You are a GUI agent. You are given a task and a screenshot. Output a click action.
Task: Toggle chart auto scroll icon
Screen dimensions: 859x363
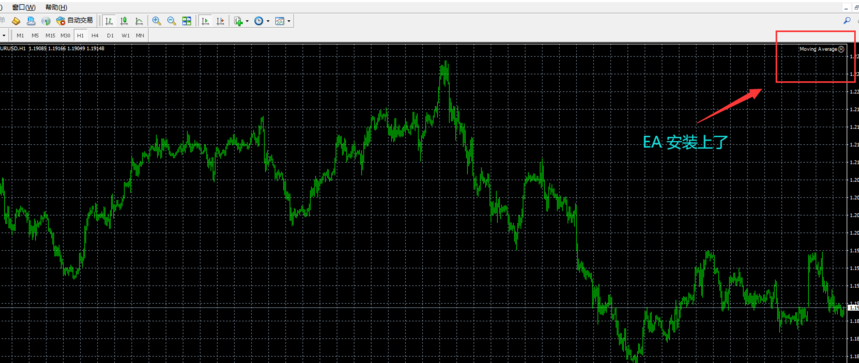click(x=205, y=21)
